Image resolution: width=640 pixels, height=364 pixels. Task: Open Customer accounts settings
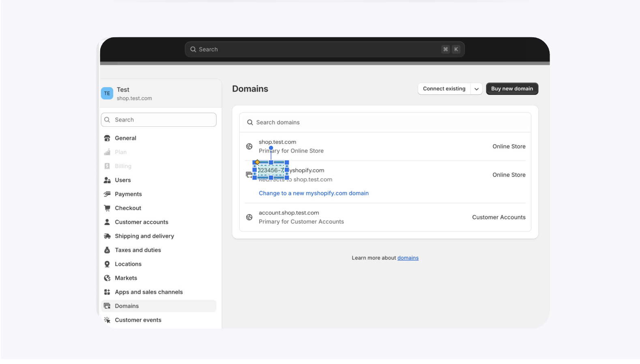[141, 222]
